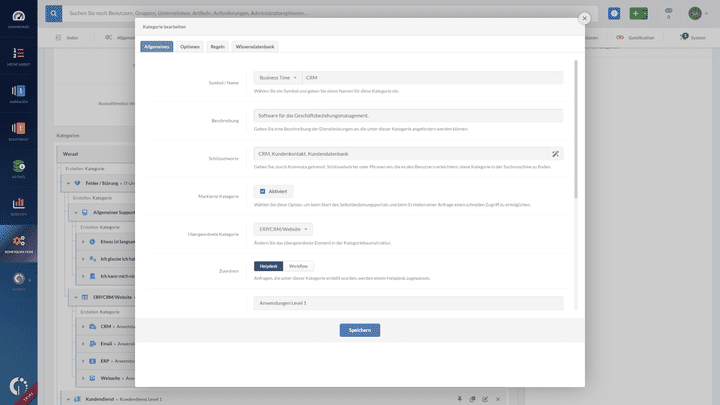Click the magic wand icon beside Schlüsselworte
This screenshot has width=720, height=405.
click(x=556, y=153)
